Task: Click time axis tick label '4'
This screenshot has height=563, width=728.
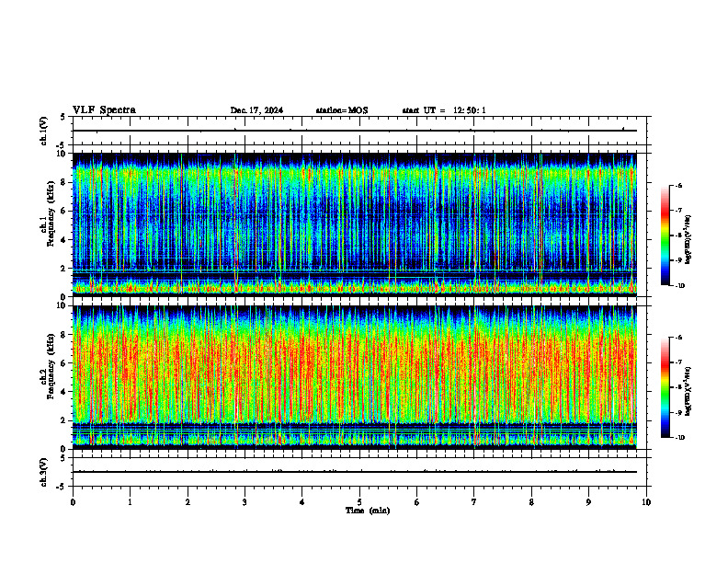Action: pos(302,502)
